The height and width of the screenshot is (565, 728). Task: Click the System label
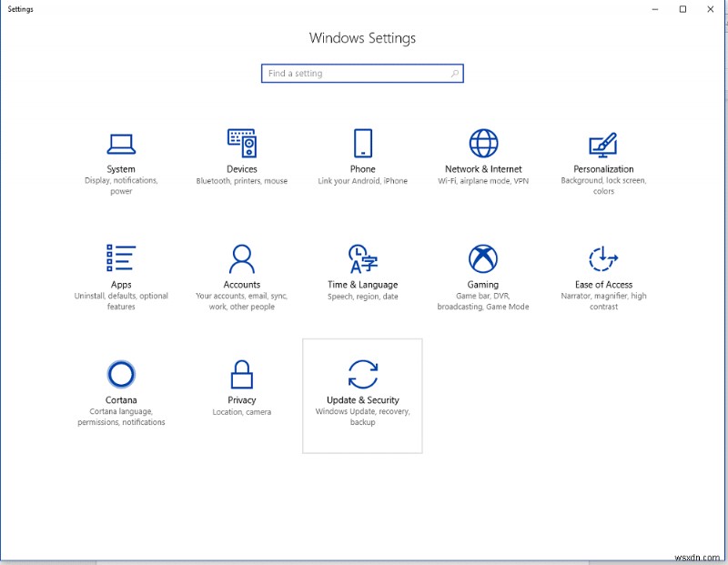point(121,169)
